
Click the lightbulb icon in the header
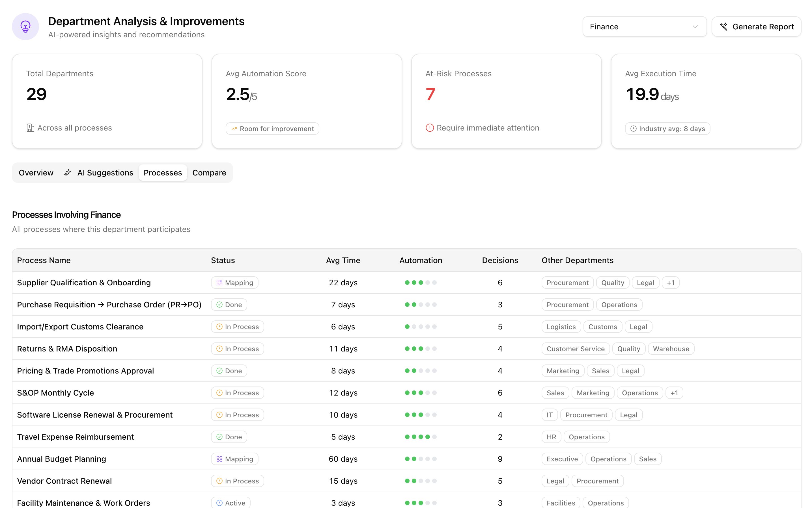tap(25, 27)
